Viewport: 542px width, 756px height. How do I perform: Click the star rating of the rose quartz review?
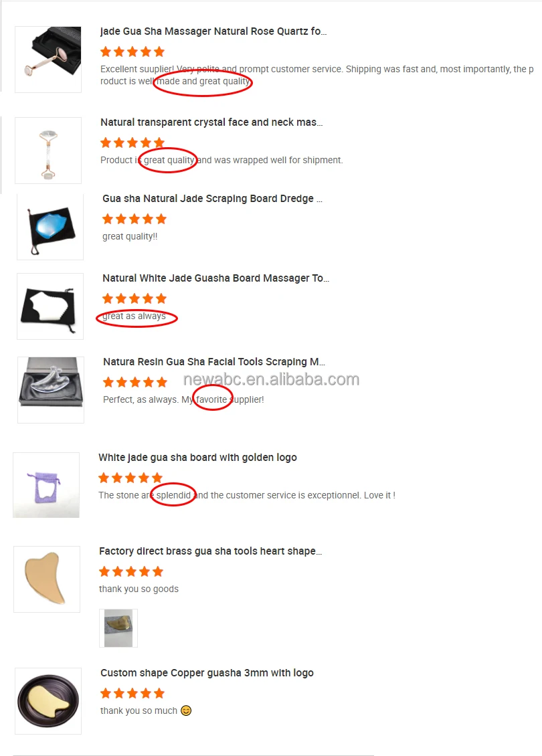tap(132, 52)
